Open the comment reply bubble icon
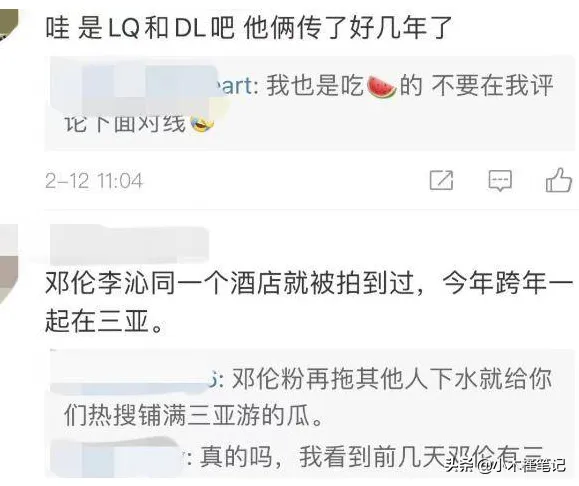Viewport: 579px width, 486px height. pyautogui.click(x=500, y=181)
